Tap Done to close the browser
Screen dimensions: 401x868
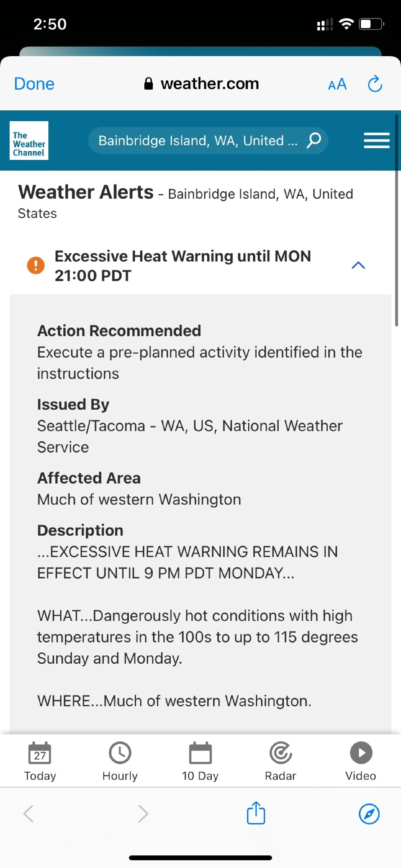pos(34,84)
